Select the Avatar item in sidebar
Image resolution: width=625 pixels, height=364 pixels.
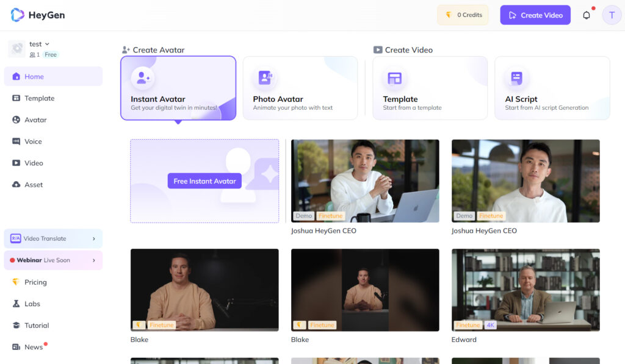tap(35, 120)
